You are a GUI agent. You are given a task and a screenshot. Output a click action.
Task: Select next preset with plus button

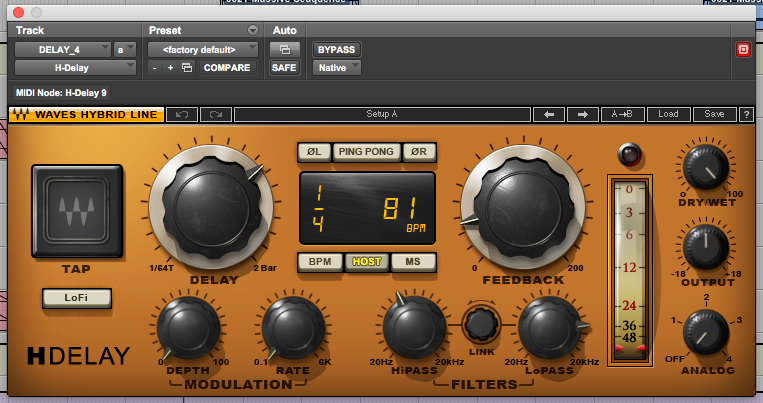(170, 68)
